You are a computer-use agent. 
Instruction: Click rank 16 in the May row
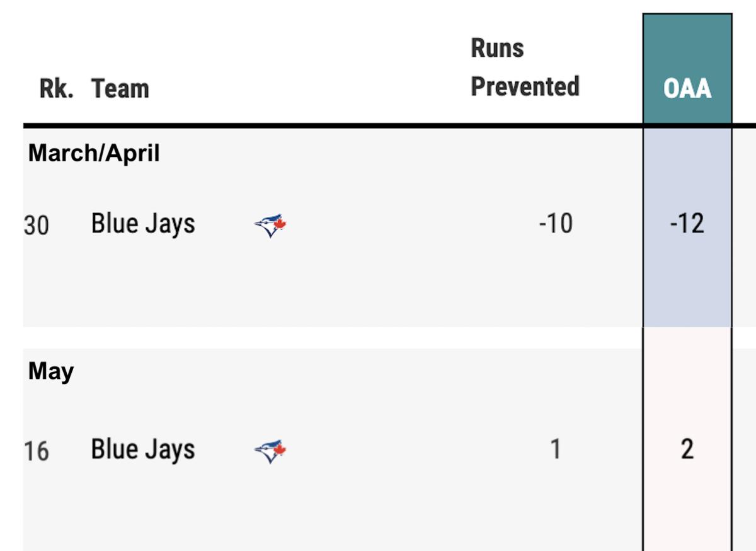tap(36, 451)
